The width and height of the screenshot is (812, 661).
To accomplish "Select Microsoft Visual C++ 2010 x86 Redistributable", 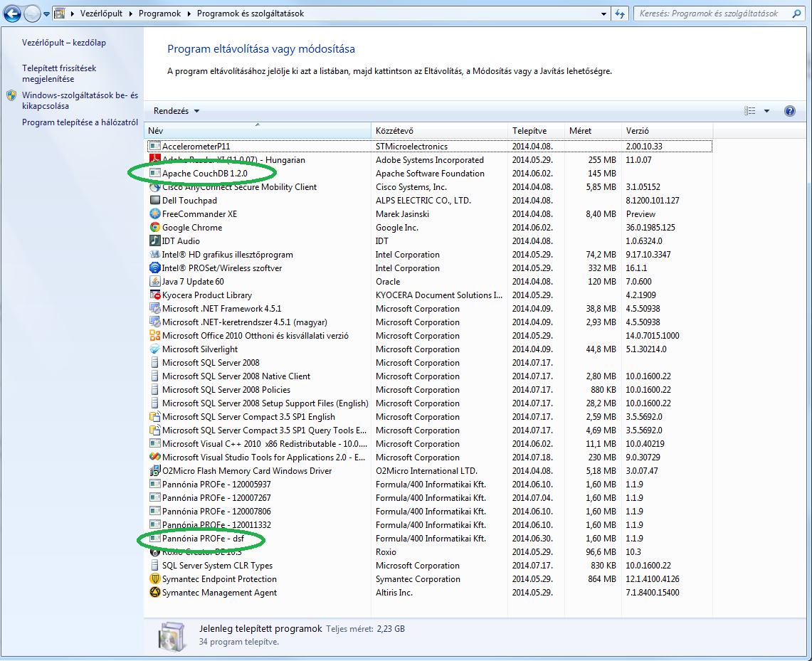I will coord(430,443).
